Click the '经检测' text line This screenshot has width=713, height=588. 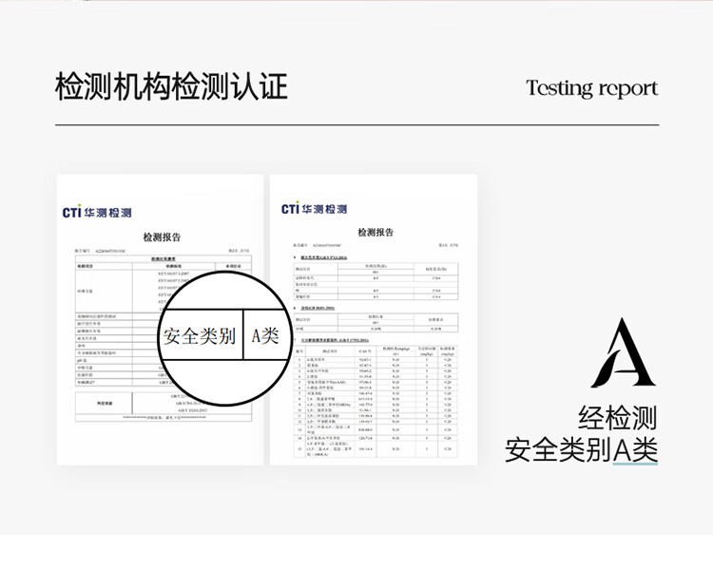pos(617,418)
